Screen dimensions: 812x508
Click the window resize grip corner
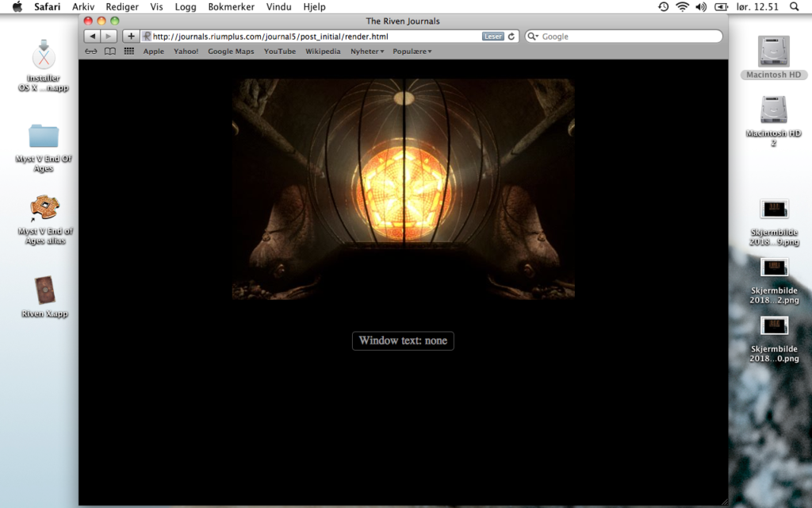[725, 502]
